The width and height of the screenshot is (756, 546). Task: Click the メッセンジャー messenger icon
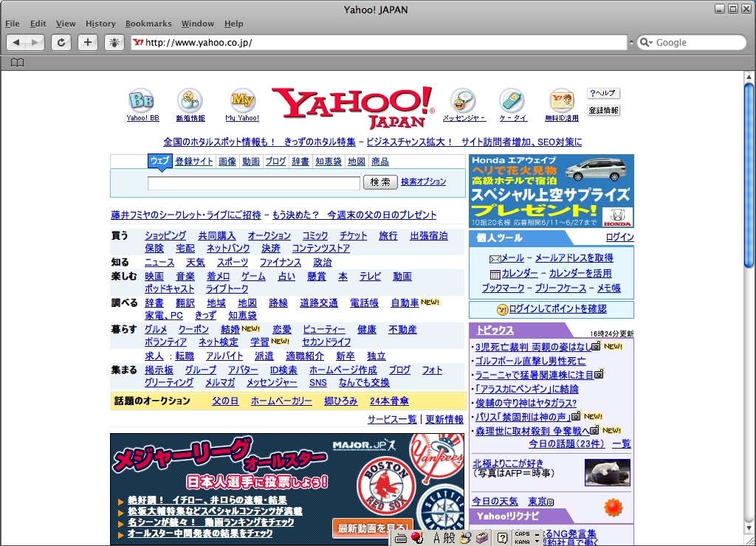(x=463, y=100)
